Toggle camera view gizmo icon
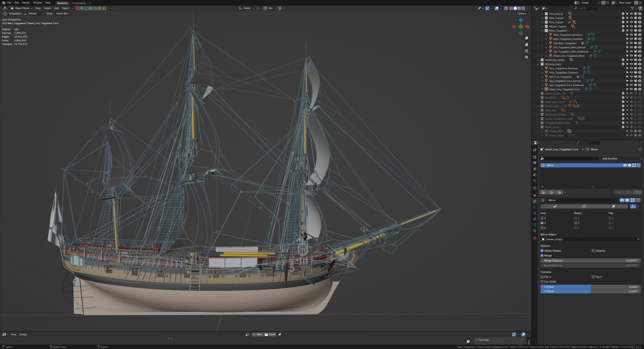Viewport: 644px width, 349px height. pos(527,50)
